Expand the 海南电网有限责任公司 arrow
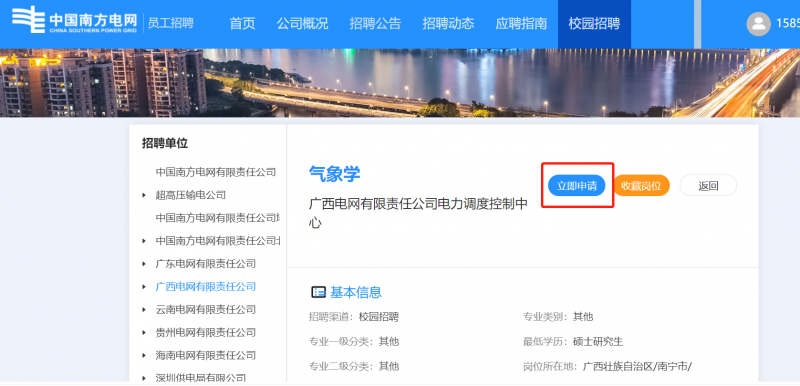The image size is (800, 386). point(144,355)
